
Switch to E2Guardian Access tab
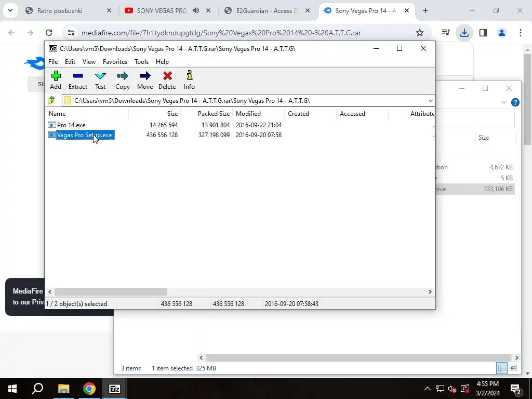[x=267, y=11]
